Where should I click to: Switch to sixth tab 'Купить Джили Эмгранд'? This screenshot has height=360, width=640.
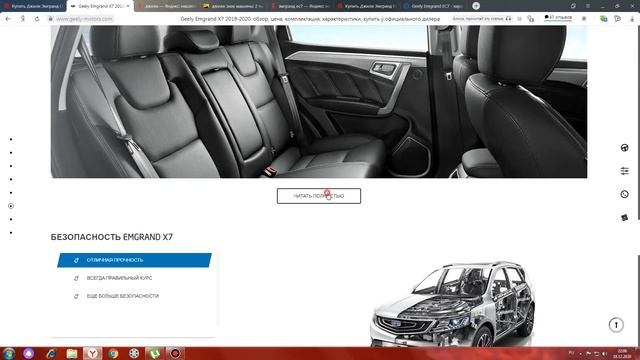pyautogui.click(x=367, y=6)
